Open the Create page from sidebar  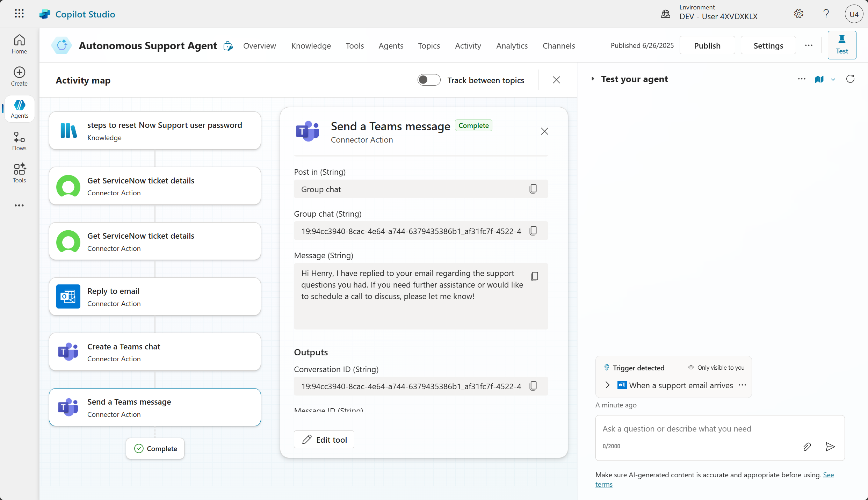click(19, 76)
